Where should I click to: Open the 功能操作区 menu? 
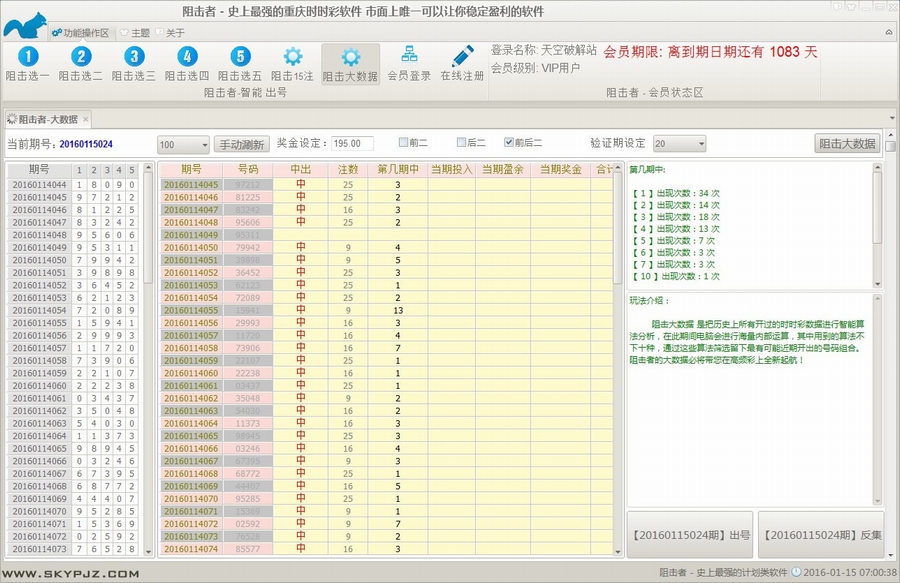[x=78, y=32]
